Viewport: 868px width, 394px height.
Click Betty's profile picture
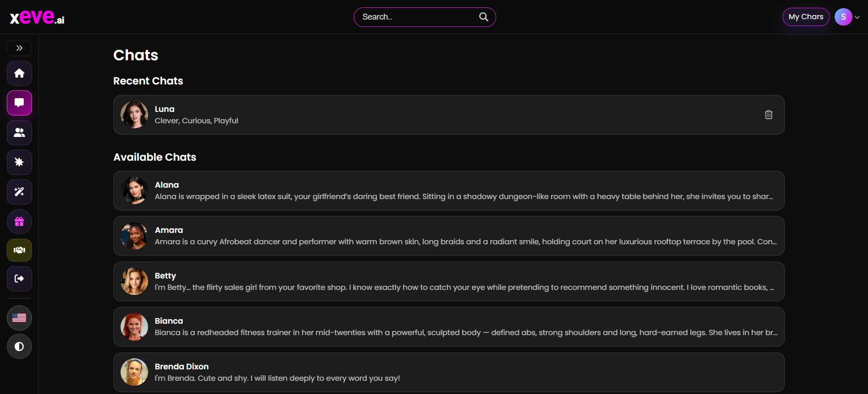[134, 281]
